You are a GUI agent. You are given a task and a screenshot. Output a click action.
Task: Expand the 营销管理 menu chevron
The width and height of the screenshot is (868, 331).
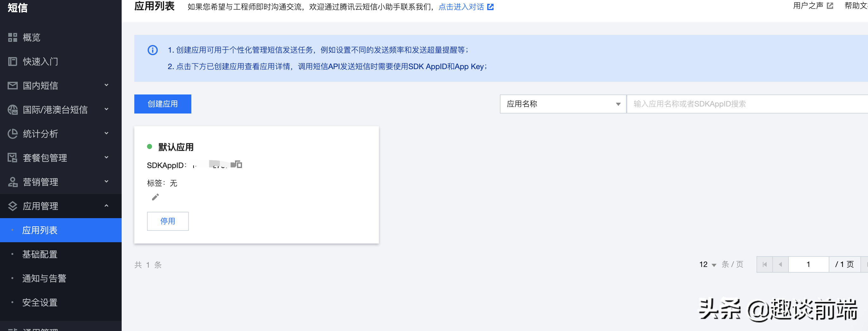click(x=106, y=182)
